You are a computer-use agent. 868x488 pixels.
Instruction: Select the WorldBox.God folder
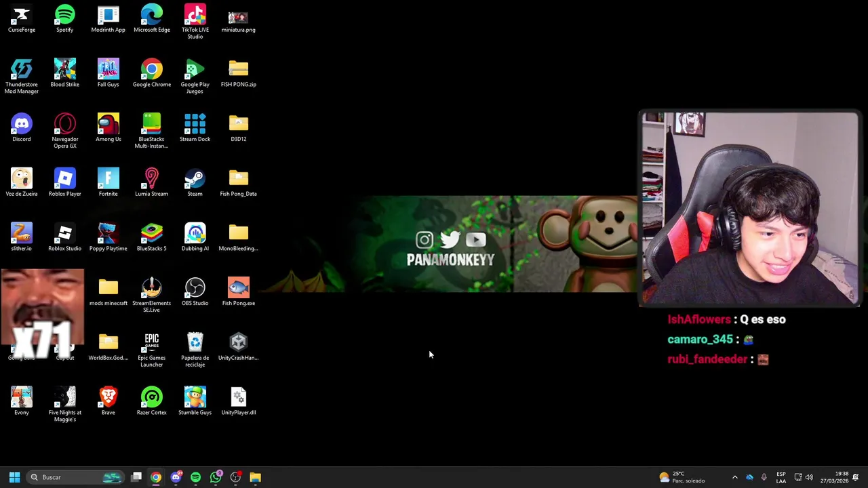tap(108, 348)
